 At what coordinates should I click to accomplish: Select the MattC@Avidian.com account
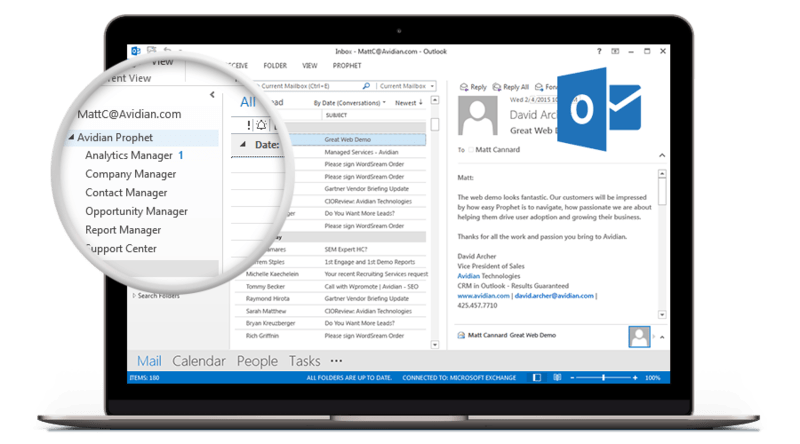pos(129,114)
